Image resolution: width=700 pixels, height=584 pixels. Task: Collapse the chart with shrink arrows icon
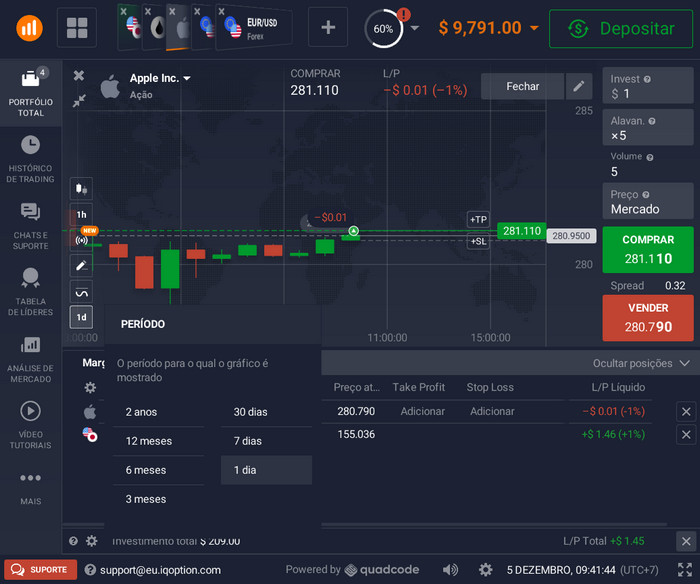pos(79,101)
